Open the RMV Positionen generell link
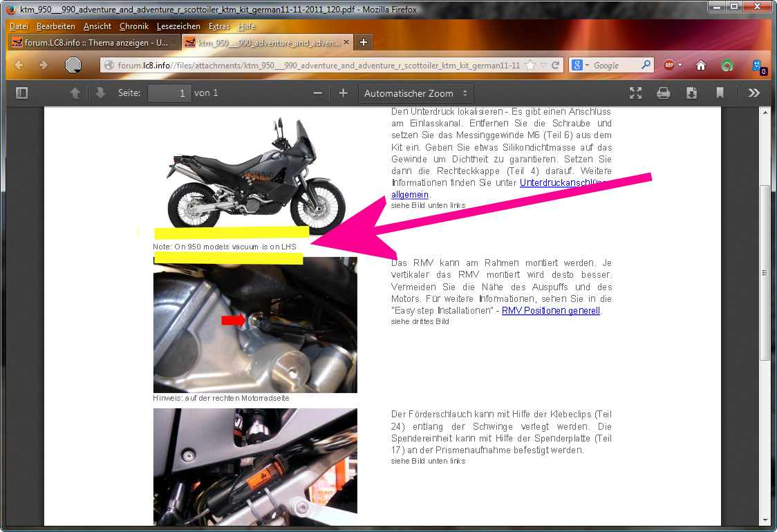Viewport: 777px width, 532px height. (x=550, y=311)
